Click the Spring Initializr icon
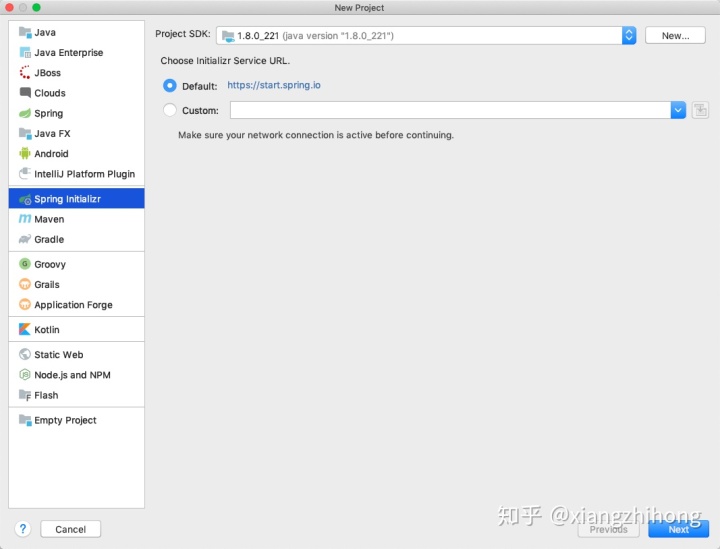Viewport: 720px width, 549px height. pos(25,199)
